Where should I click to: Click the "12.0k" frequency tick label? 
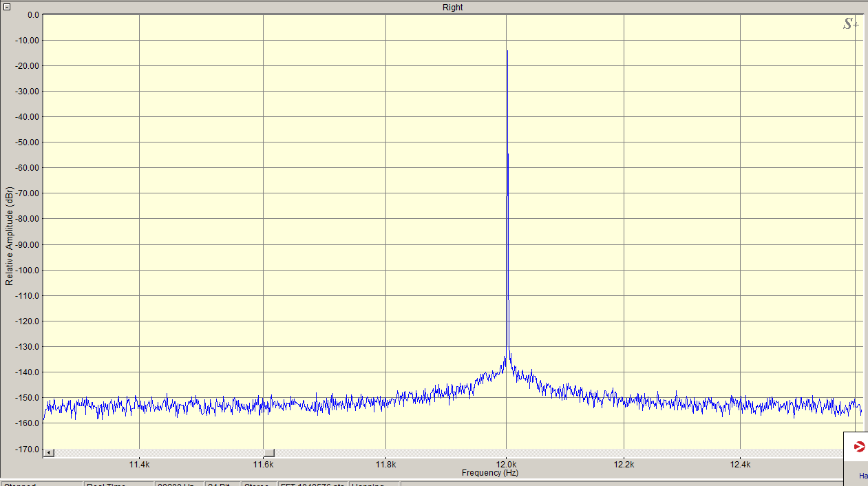click(x=507, y=465)
